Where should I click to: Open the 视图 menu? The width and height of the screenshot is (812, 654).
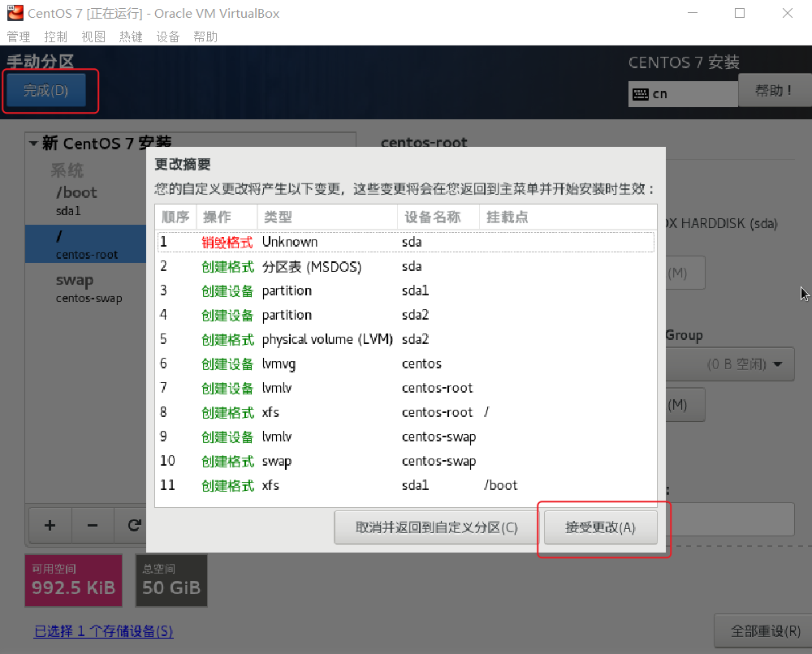pyautogui.click(x=93, y=36)
